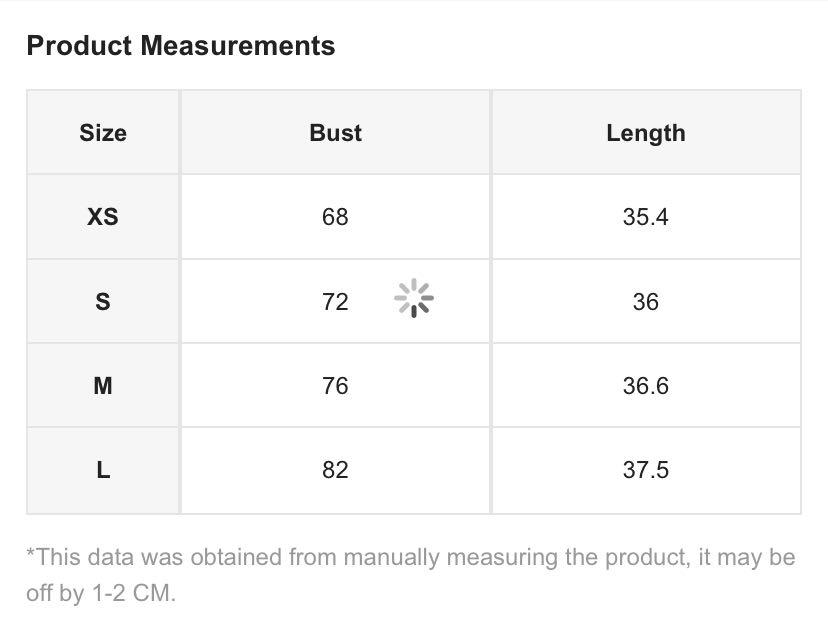Click bust value 76
This screenshot has height=636, width=828.
coord(335,386)
